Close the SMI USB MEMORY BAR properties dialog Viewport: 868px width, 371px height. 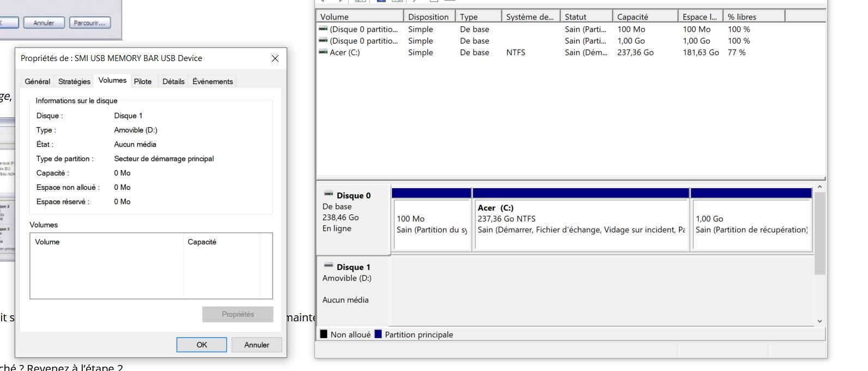point(275,58)
